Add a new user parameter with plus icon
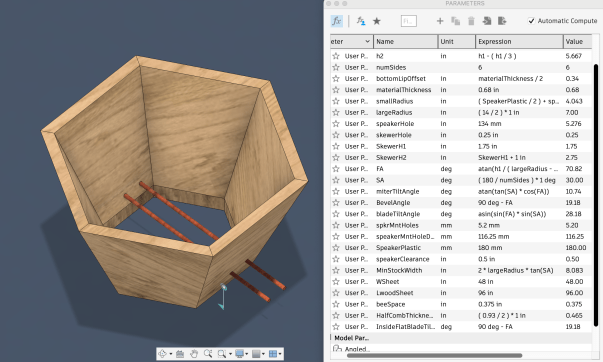603x362 pixels. tap(440, 21)
